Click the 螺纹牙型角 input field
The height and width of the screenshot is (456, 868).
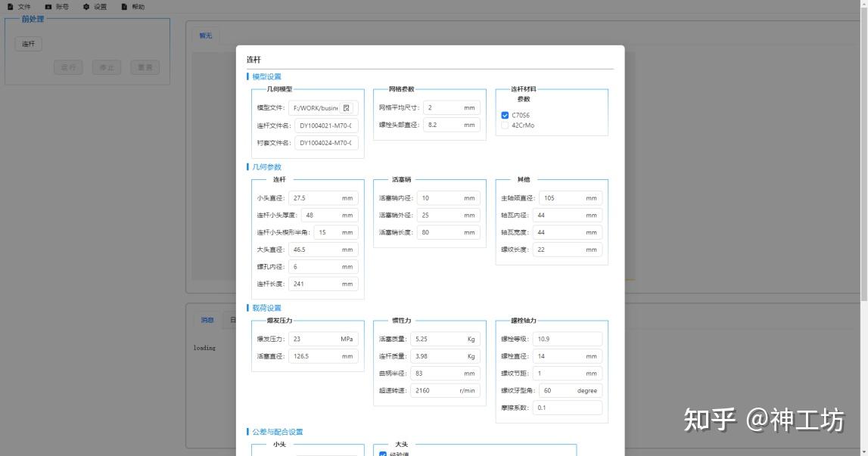571,391
